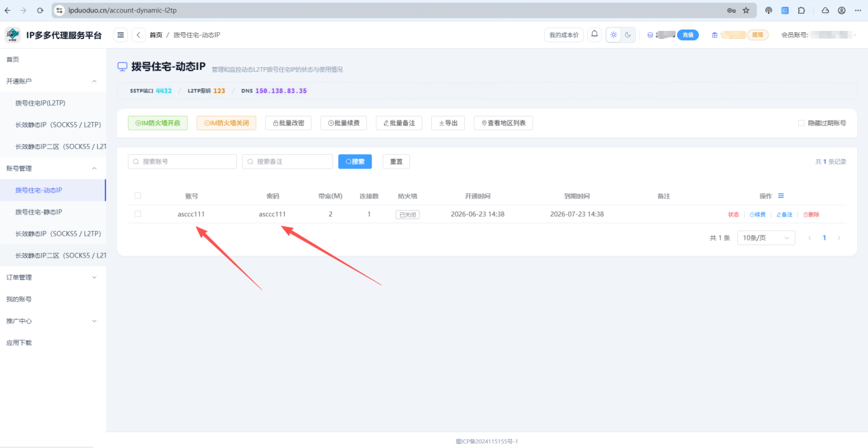
Task: Click 已关闭 firewall tag in row
Action: tap(407, 214)
